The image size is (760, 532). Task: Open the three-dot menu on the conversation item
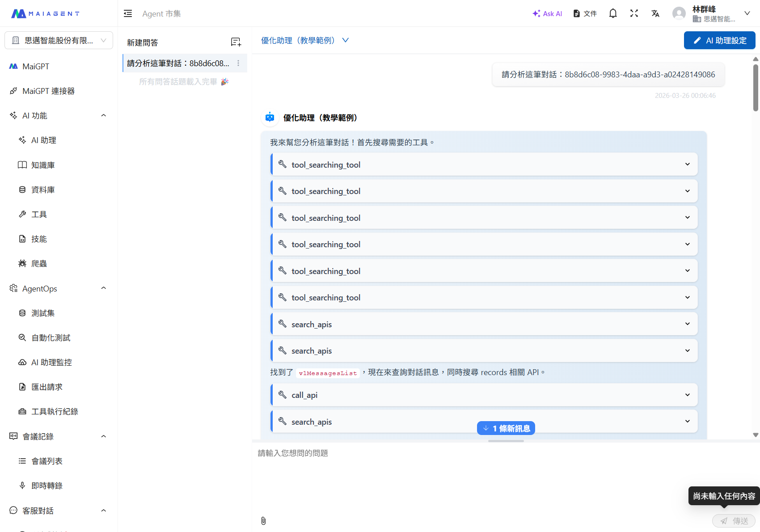tap(238, 63)
